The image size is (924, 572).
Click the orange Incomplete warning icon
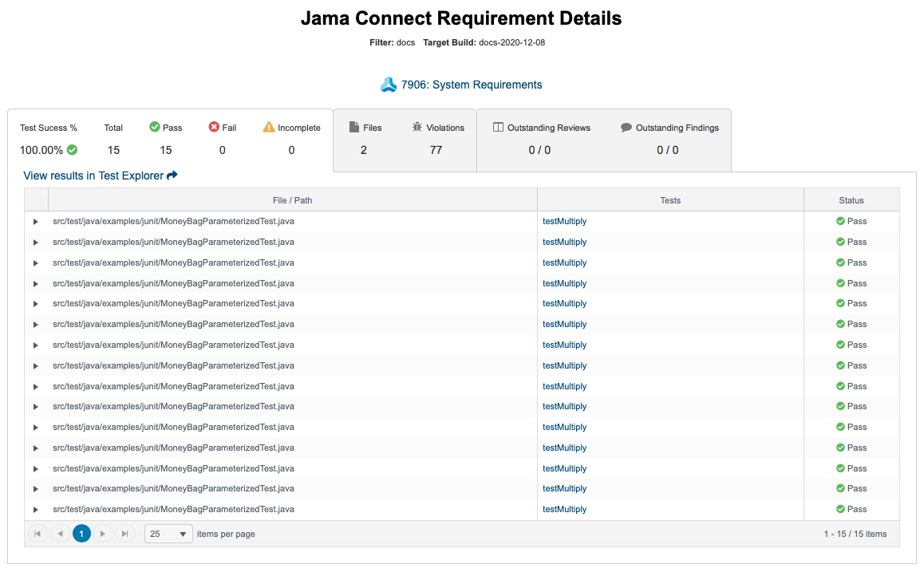[269, 127]
